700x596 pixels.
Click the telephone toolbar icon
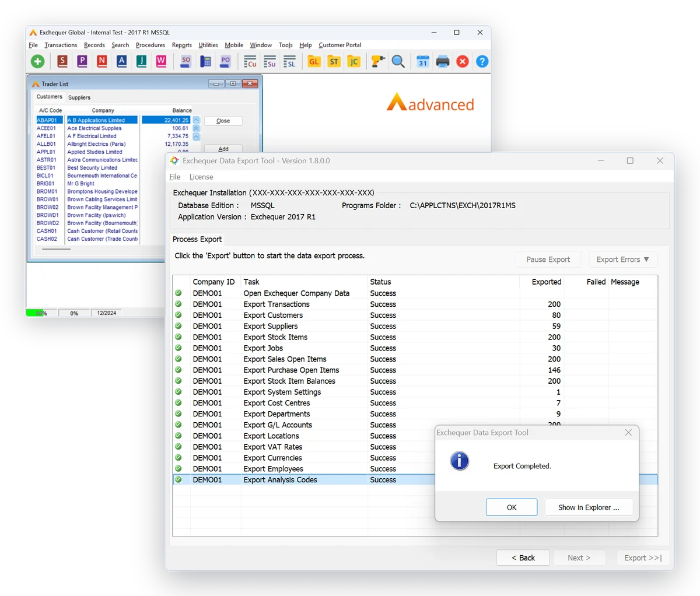[205, 61]
